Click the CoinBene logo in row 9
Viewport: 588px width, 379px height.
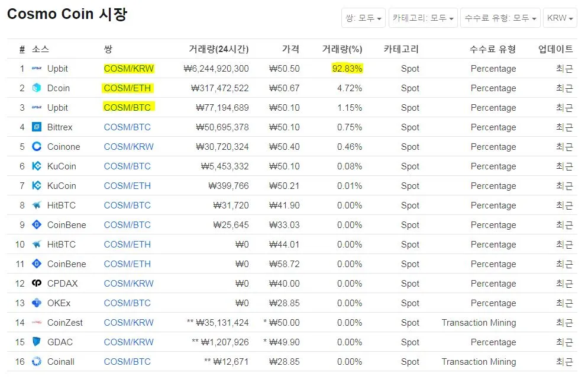coord(37,224)
